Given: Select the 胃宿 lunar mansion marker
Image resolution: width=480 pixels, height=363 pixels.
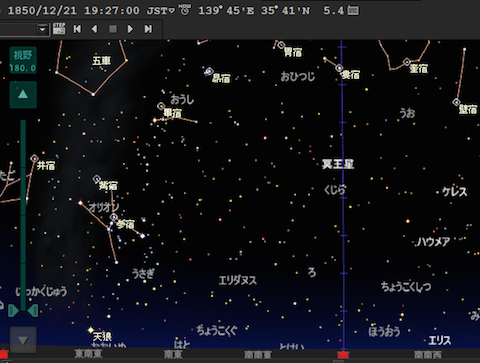Looking at the screenshot, I should (282, 45).
